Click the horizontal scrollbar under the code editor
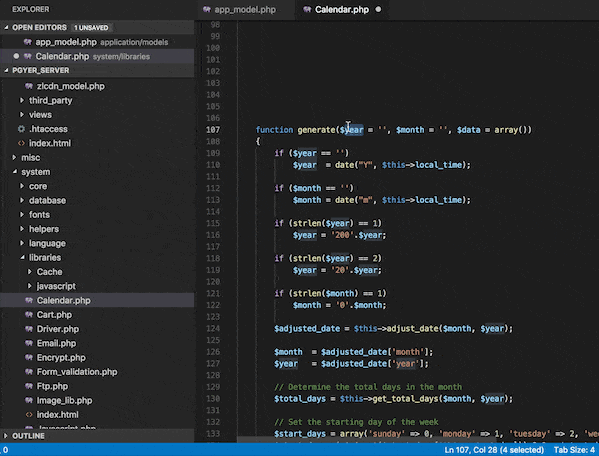 click(418, 440)
